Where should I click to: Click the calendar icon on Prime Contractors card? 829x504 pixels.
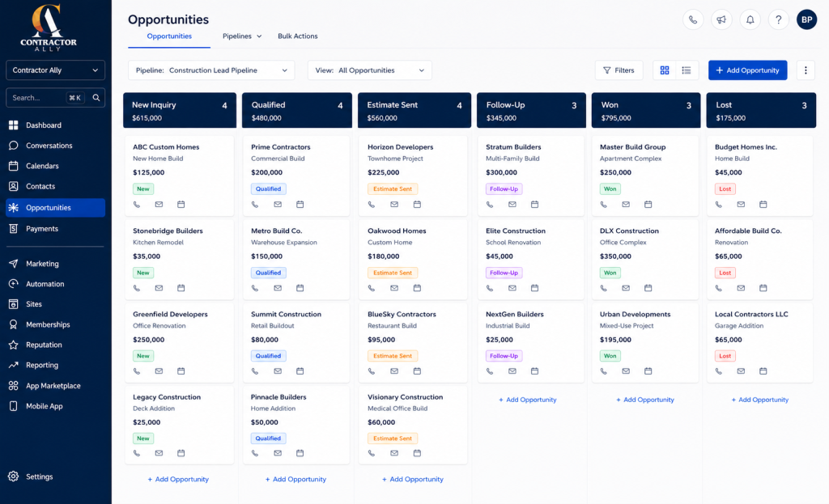(300, 205)
